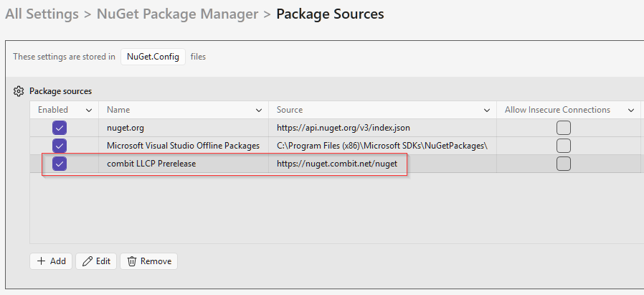The height and width of the screenshot is (295, 644).
Task: Click the pencil Edit icon
Action: [x=87, y=261]
